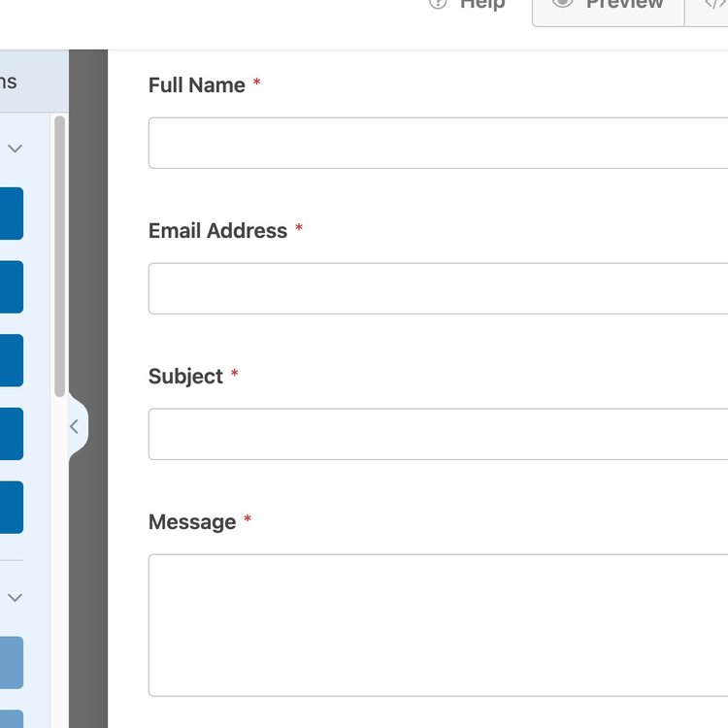
Task: Select the Email Address field label
Action: [x=217, y=231]
